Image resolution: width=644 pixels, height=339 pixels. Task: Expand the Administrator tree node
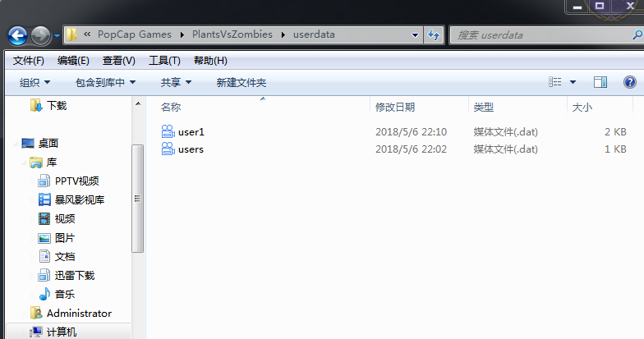click(24, 314)
